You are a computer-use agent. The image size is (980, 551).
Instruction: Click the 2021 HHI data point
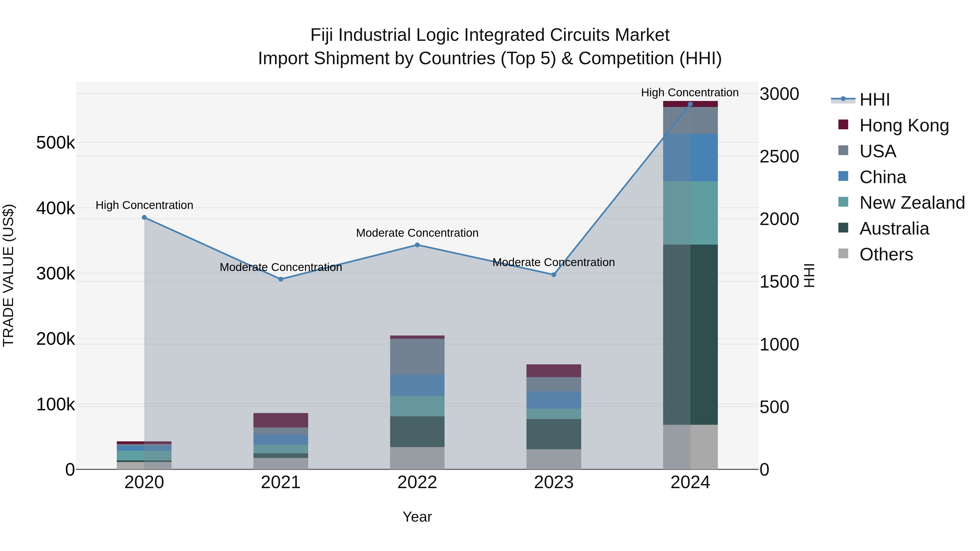[281, 279]
